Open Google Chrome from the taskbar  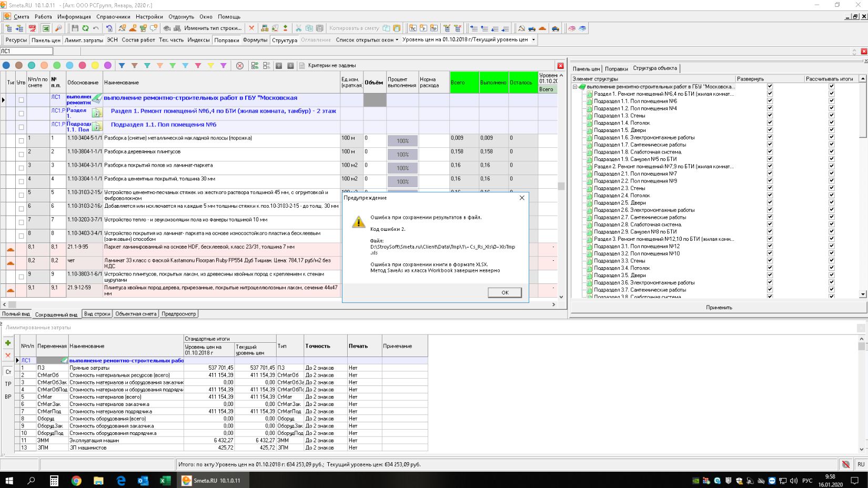[76, 480]
